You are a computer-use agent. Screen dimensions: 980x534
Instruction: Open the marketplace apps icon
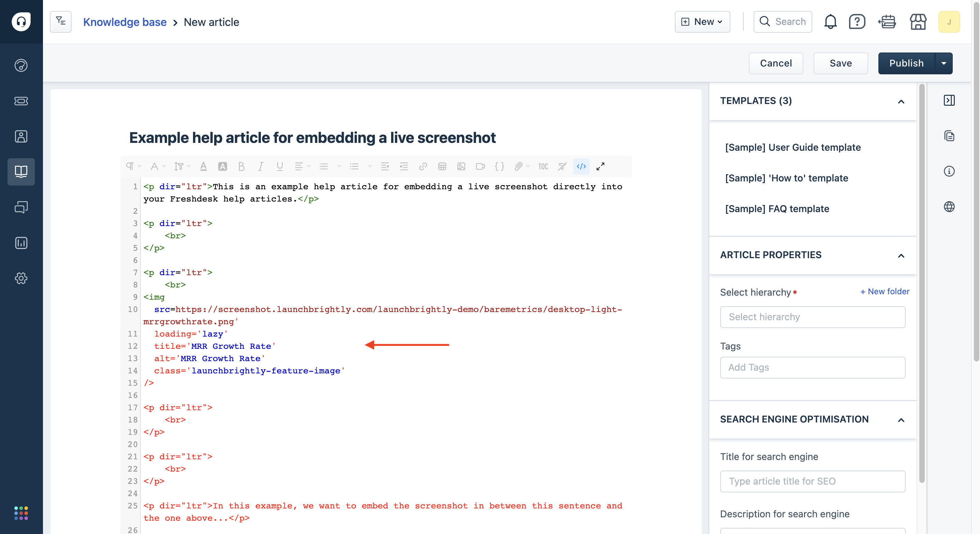(x=918, y=22)
